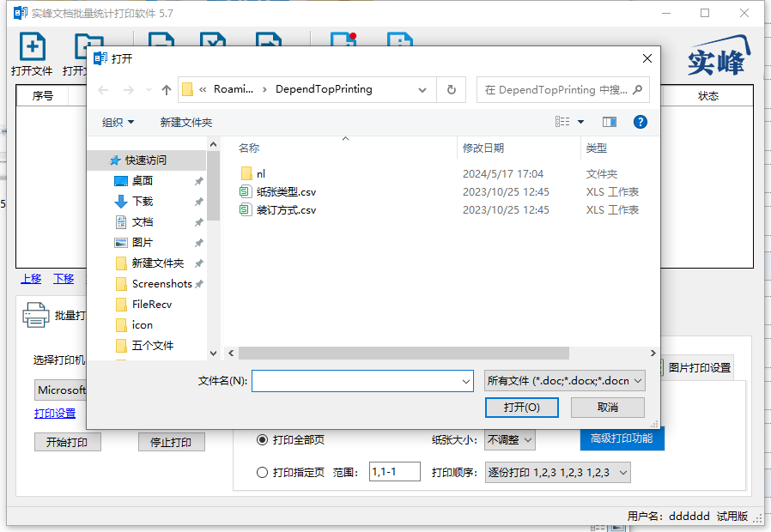Screen dimensions: 771x532
Task: Open the file type filter dropdown
Action: pos(564,381)
